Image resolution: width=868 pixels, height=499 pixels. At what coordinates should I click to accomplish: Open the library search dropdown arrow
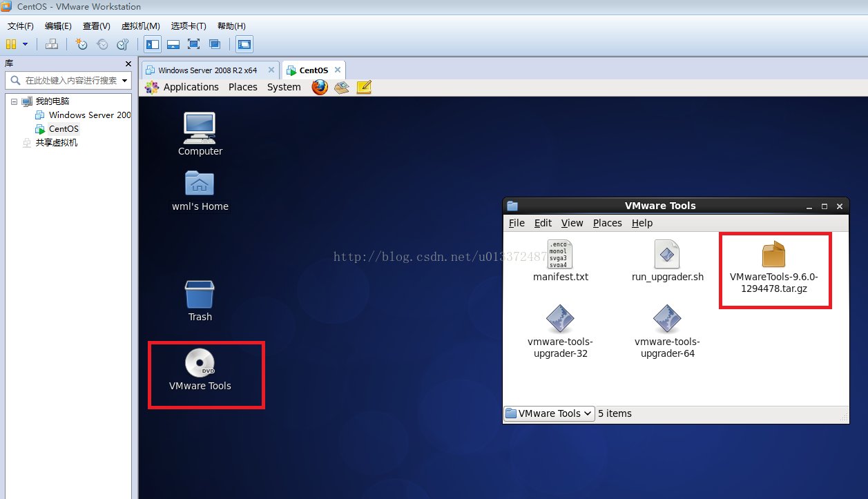point(125,81)
